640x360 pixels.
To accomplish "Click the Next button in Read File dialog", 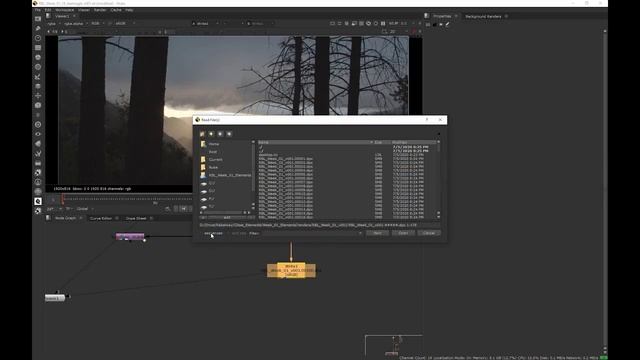I will 377,233.
